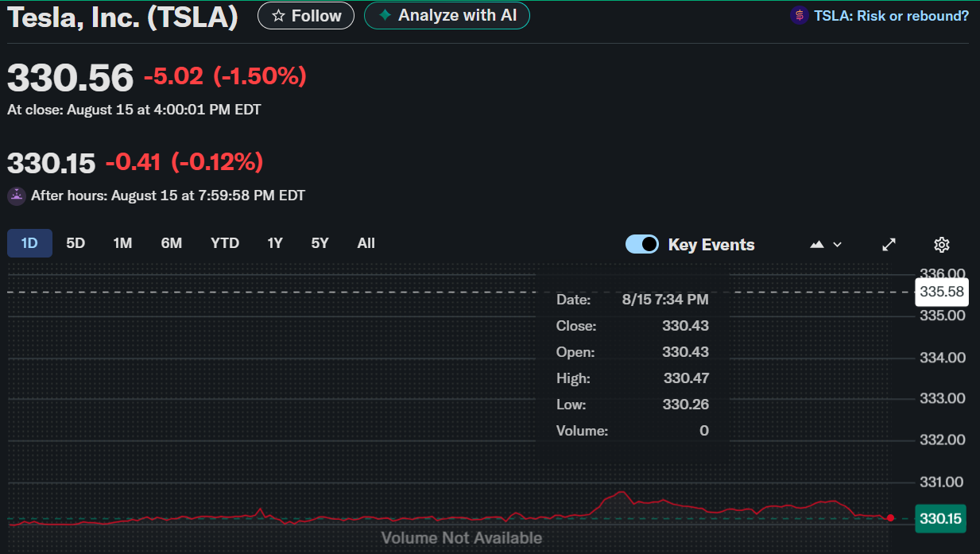Select the 1Y time range
Viewport: 980px width, 554px height.
(275, 243)
